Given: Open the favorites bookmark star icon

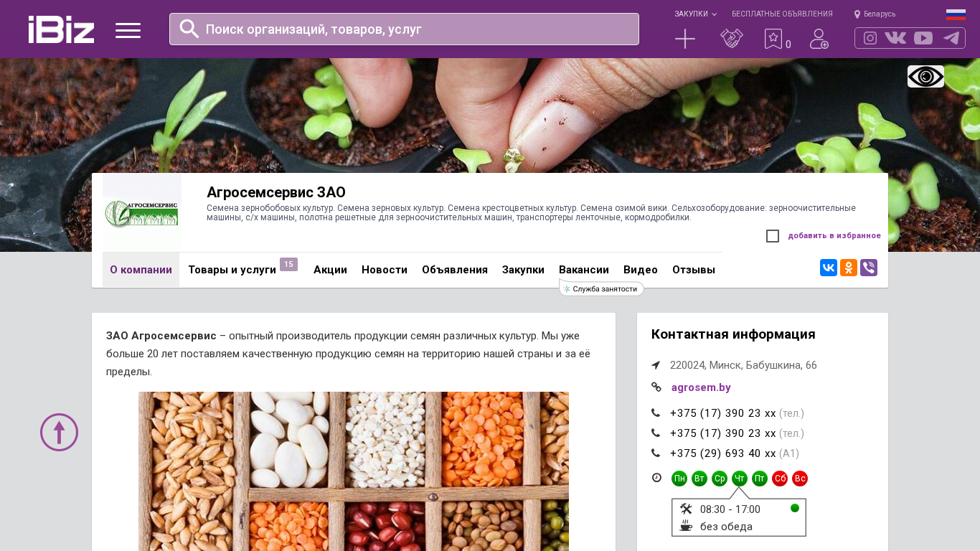Looking at the screenshot, I should [773, 39].
